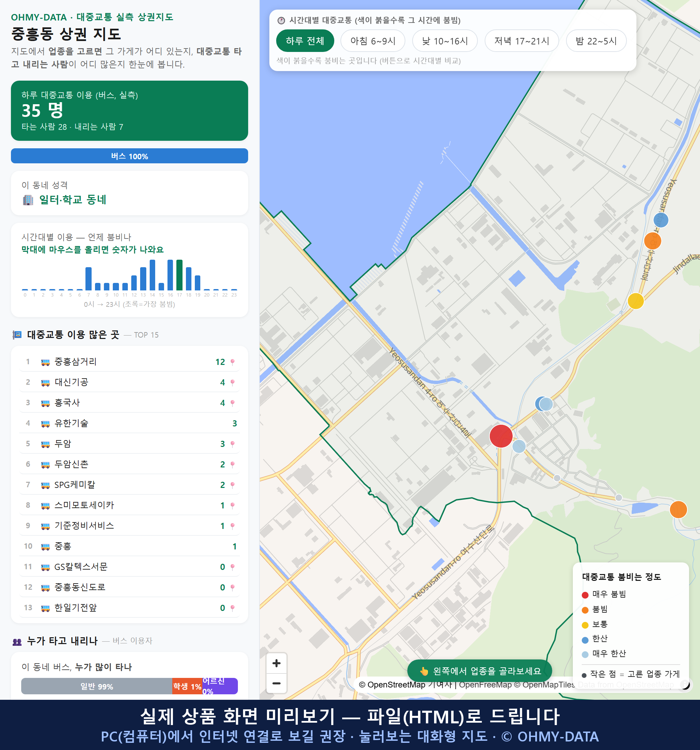Locate 대신기공 using its pin icon
The width and height of the screenshot is (700, 750).
pyautogui.click(x=232, y=383)
